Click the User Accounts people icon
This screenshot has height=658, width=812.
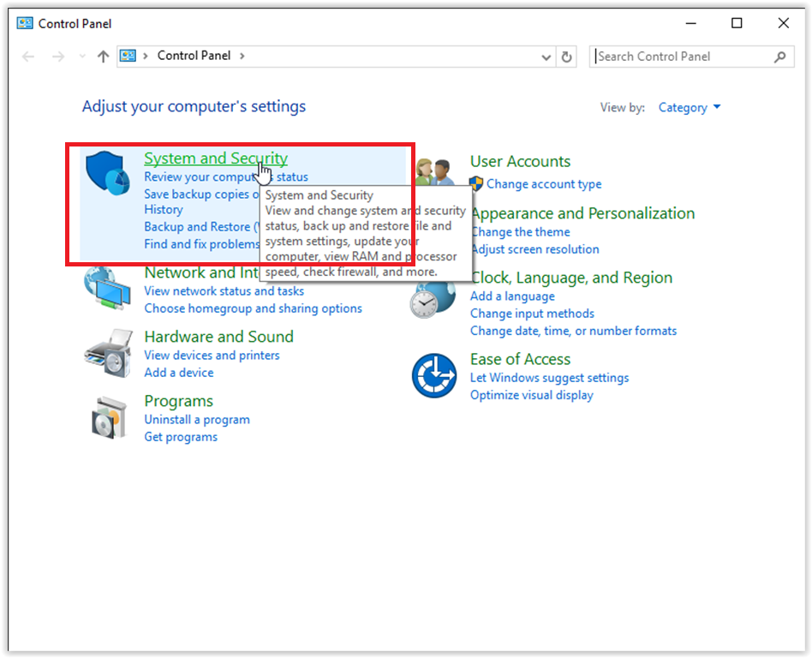(x=435, y=171)
